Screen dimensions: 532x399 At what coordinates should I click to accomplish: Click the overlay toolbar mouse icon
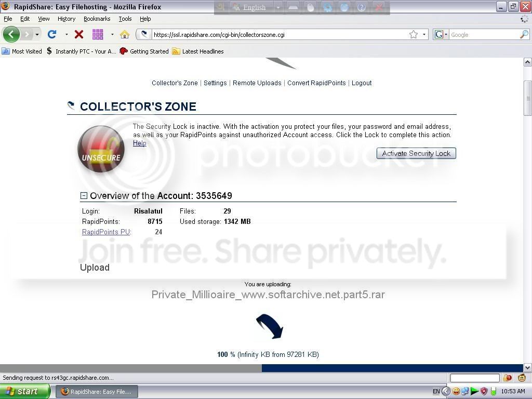pyautogui.click(x=311, y=7)
